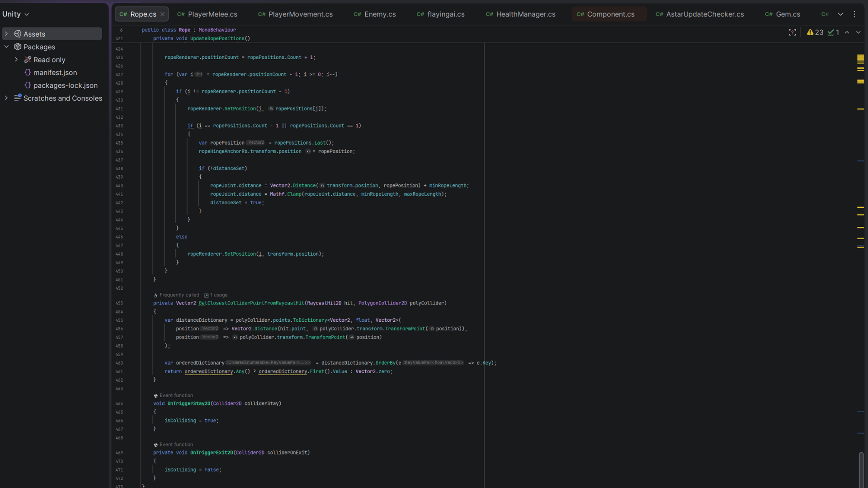Image resolution: width=868 pixels, height=488 pixels.
Task: Click the warnings indicator showing 23
Action: click(x=815, y=33)
